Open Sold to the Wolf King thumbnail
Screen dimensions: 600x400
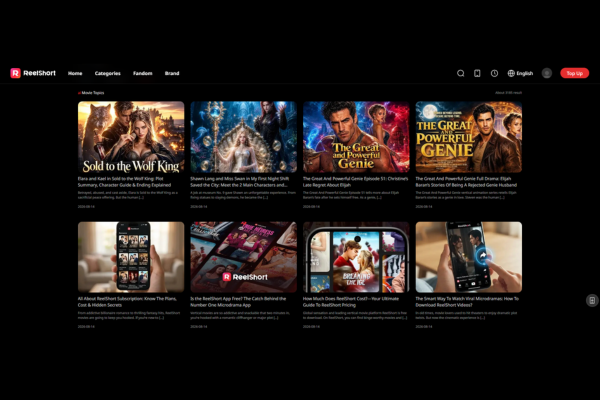click(x=131, y=137)
